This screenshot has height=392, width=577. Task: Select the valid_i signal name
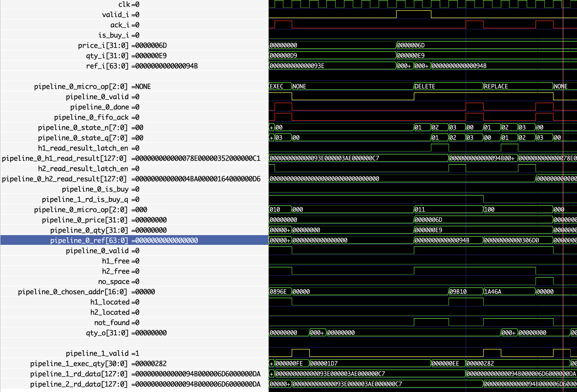coord(116,15)
